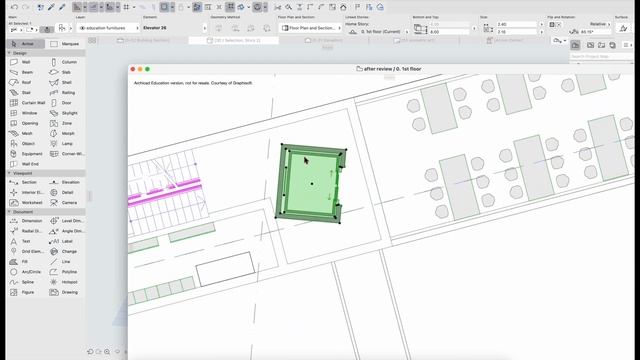Click the Surface override button

click(x=623, y=28)
